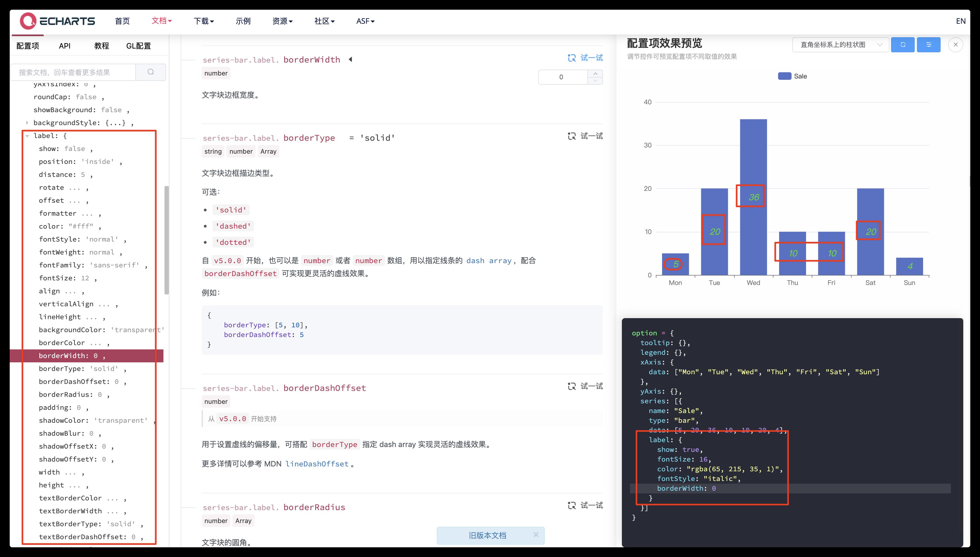Click the left tree panel scrollbar
Image resolution: width=980 pixels, height=557 pixels.
click(166, 240)
